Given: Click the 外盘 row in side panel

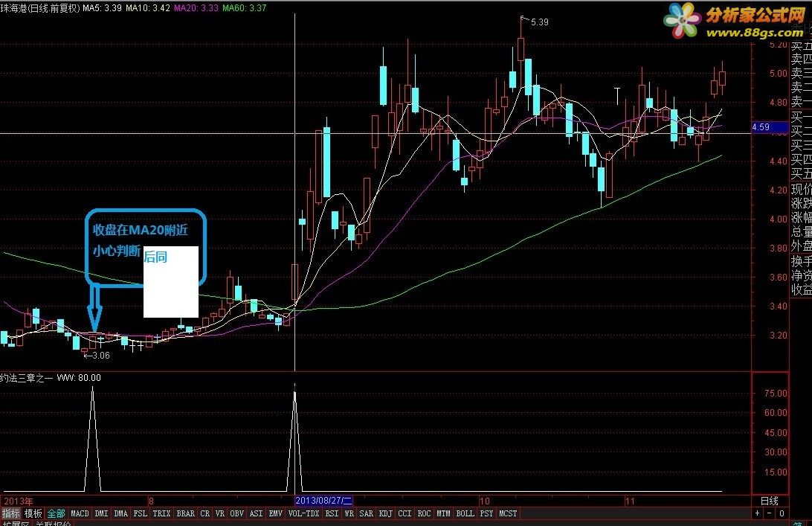Looking at the screenshot, I should 801,246.
